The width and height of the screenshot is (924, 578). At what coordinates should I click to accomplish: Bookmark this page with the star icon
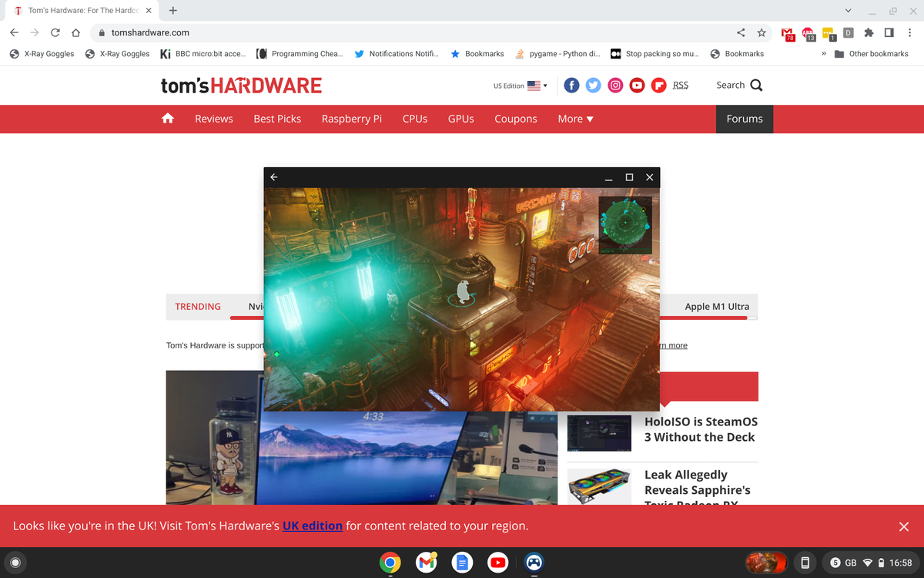[x=762, y=32]
